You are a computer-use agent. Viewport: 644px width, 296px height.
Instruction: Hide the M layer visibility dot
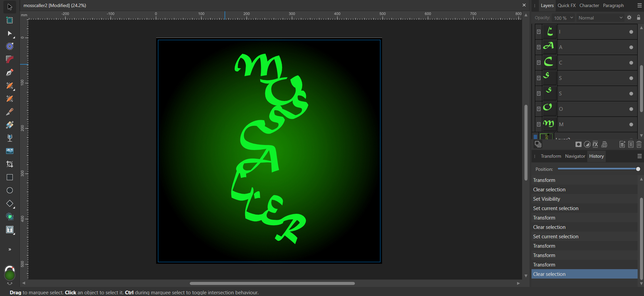[x=631, y=125]
